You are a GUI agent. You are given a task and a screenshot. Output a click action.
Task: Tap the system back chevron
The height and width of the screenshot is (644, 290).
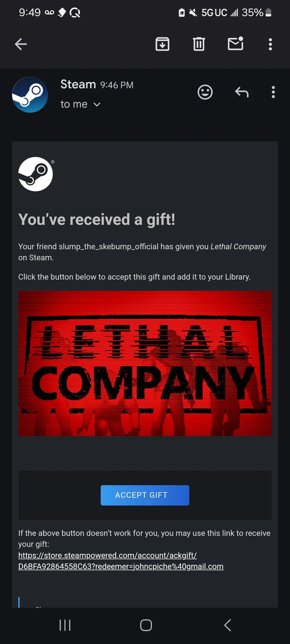pos(227,625)
